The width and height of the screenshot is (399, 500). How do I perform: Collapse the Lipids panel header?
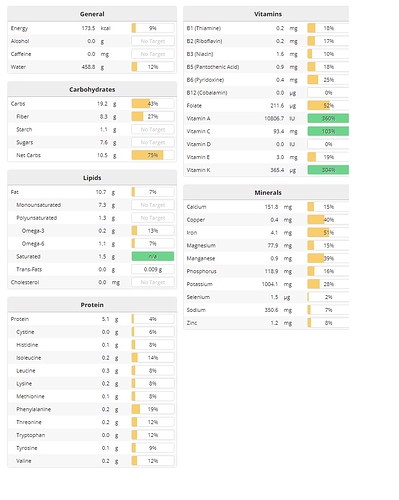coord(92,178)
